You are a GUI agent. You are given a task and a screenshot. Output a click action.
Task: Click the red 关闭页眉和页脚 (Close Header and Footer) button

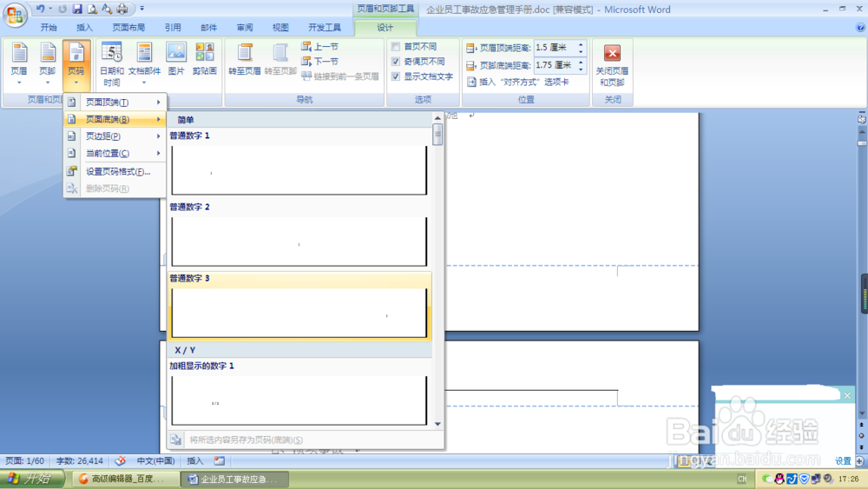pos(612,64)
